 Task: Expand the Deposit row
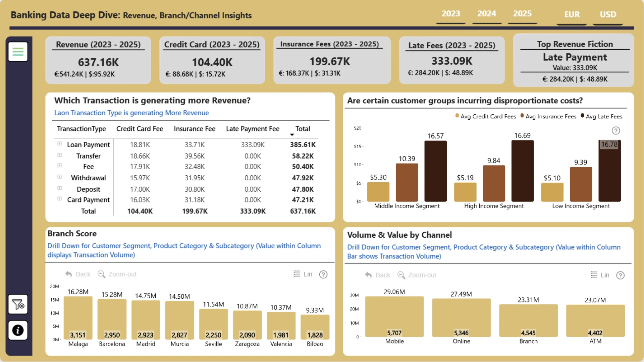point(59,188)
